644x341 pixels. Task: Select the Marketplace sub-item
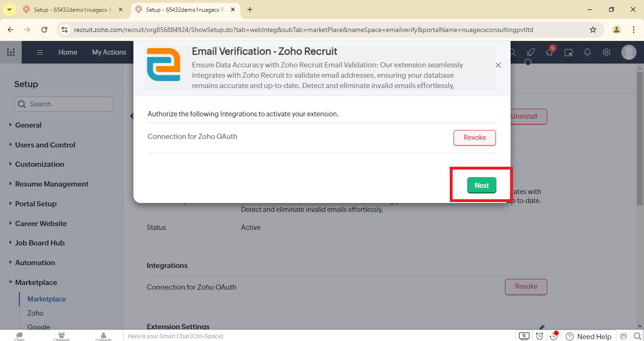coord(47,299)
